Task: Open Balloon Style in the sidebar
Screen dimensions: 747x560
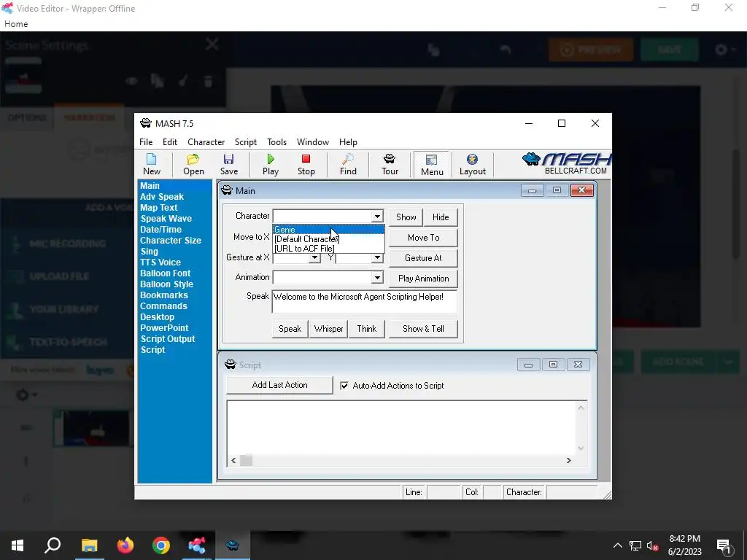Action: pyautogui.click(x=167, y=284)
